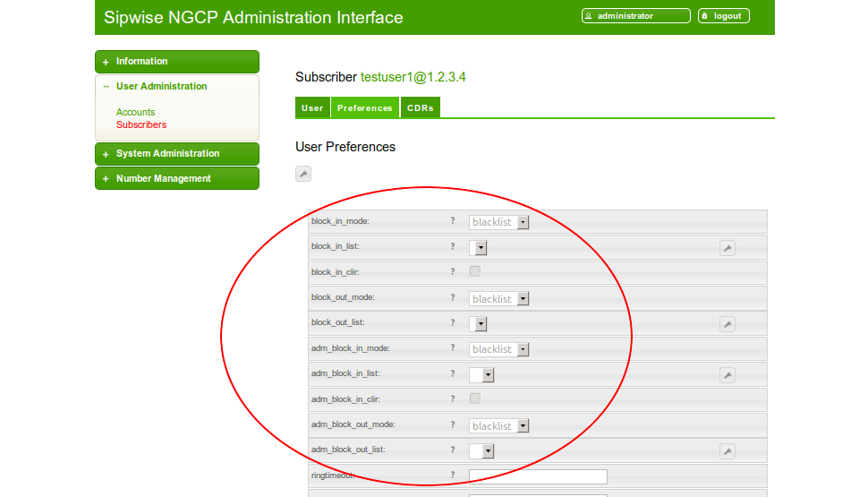Image resolution: width=868 pixels, height=497 pixels.
Task: Switch to the User tab
Action: [x=312, y=107]
